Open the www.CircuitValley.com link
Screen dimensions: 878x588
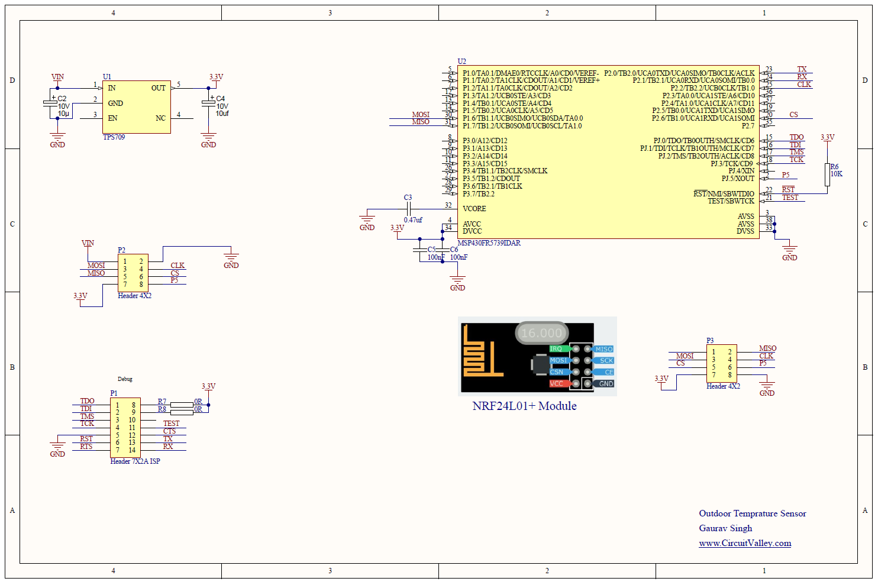coord(745,542)
